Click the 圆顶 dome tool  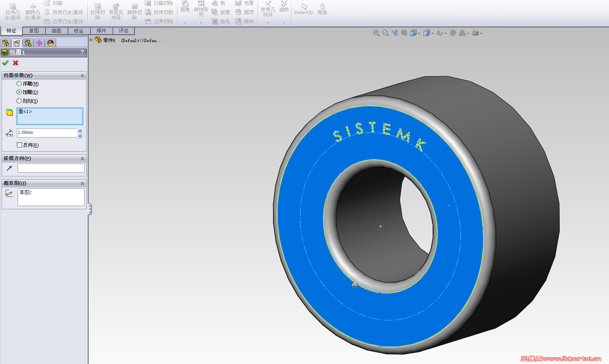[x=245, y=12]
